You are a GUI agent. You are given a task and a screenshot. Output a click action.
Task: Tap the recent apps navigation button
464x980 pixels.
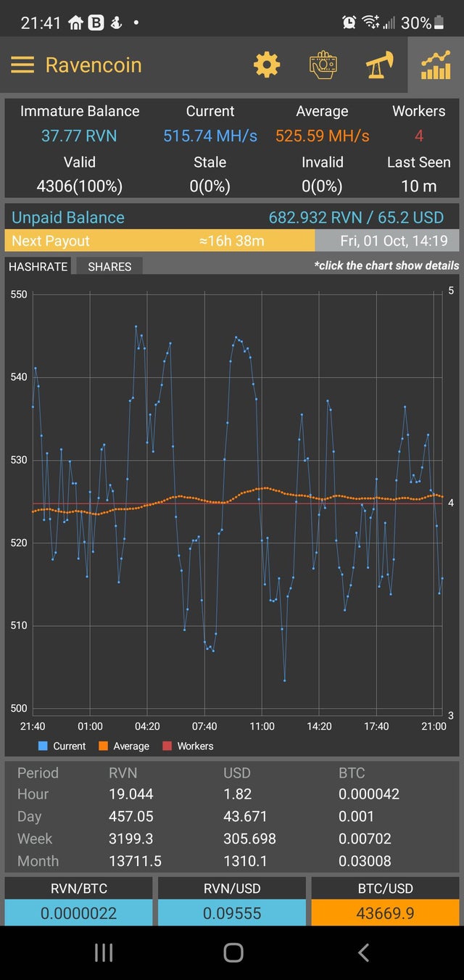point(103,952)
